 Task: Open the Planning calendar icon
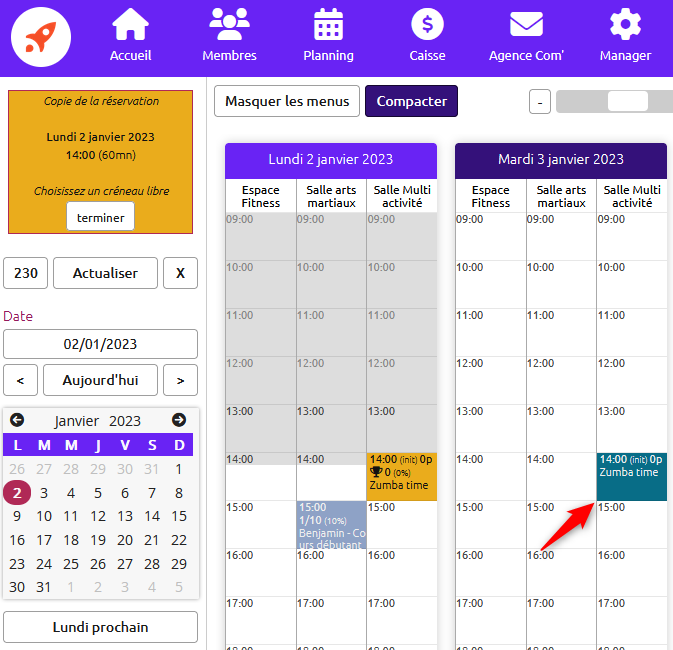coord(328,24)
